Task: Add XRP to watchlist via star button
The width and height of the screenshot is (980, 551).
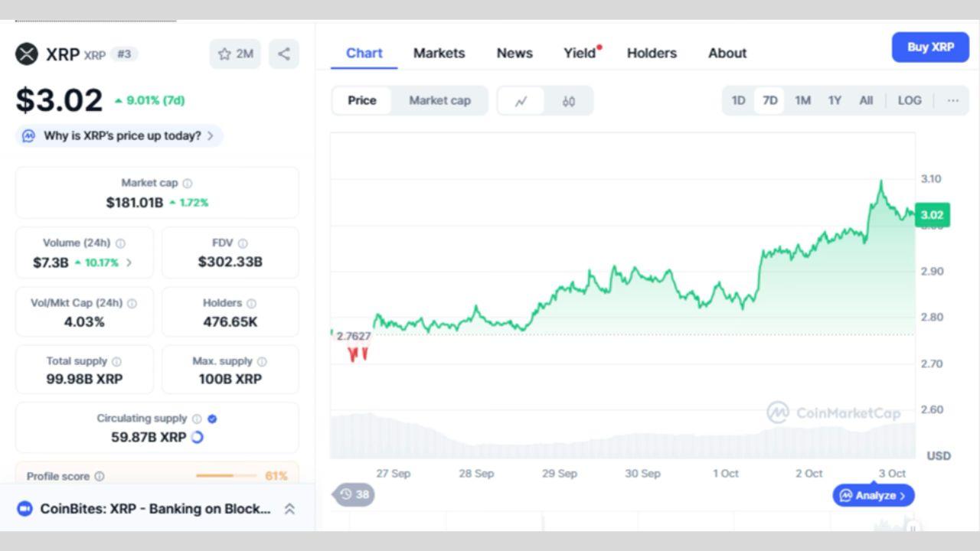Action: [235, 54]
